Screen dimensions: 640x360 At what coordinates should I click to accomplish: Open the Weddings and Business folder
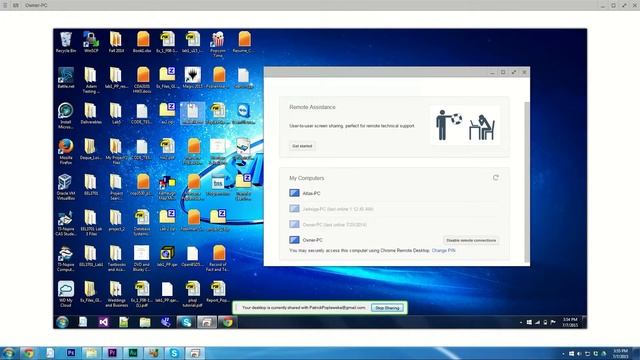click(116, 294)
